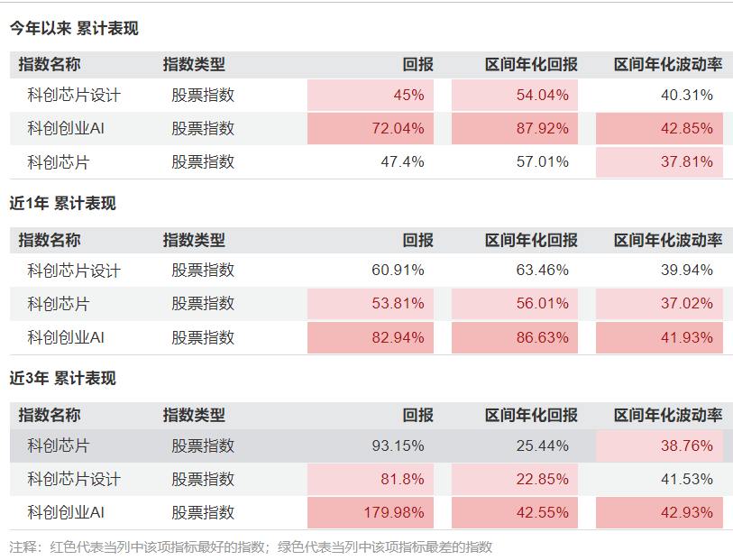Select 科创芯片设计 row in 今年以来 table
Image resolution: width=733 pixels, height=560 pixels.
point(74,95)
